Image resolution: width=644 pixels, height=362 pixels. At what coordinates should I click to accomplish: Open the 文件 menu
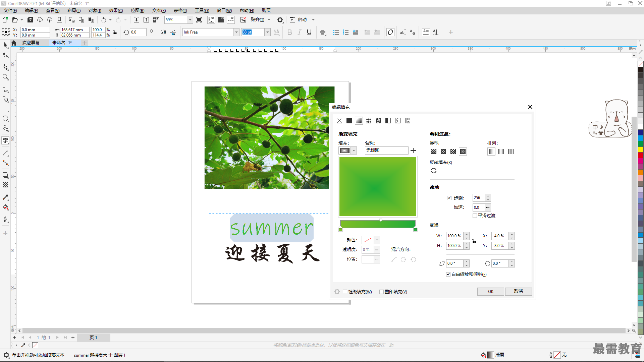(x=10, y=11)
